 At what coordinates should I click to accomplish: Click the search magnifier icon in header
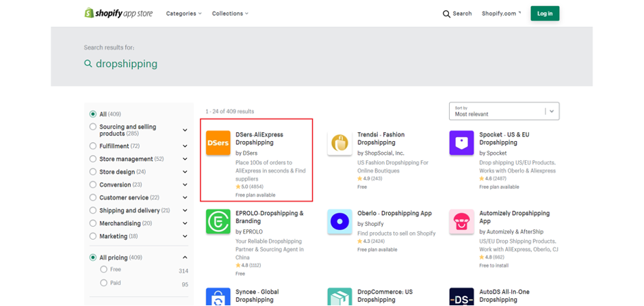pyautogui.click(x=446, y=14)
